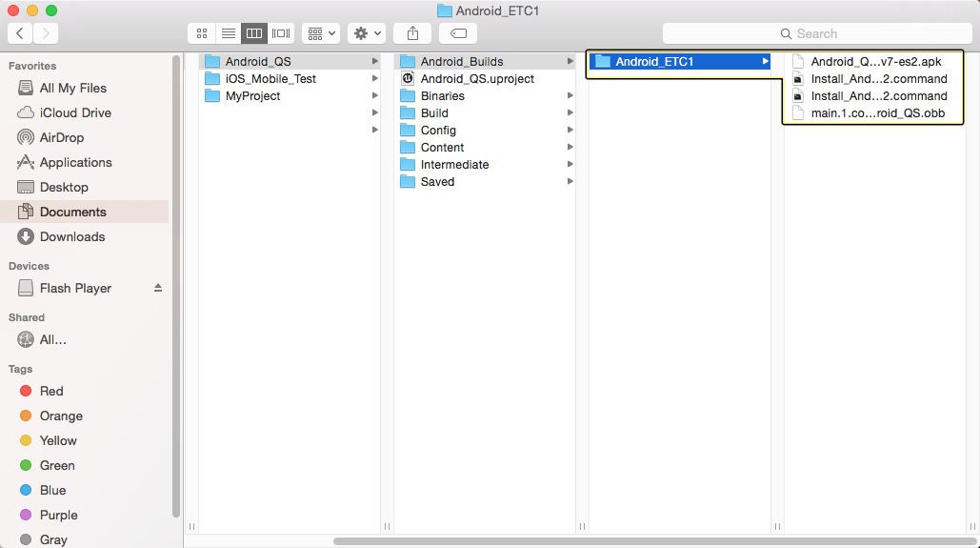The height and width of the screenshot is (548, 980).
Task: Select Cover Flow view button
Action: point(281,33)
